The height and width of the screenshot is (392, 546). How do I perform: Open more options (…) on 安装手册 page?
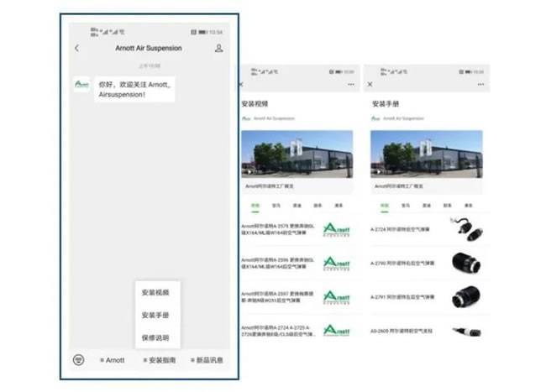[x=480, y=85]
